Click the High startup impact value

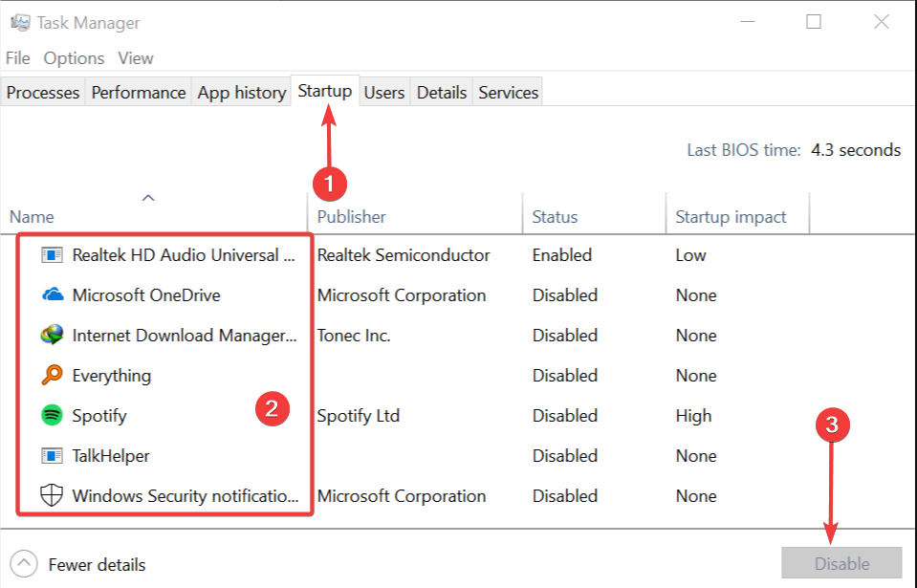693,416
